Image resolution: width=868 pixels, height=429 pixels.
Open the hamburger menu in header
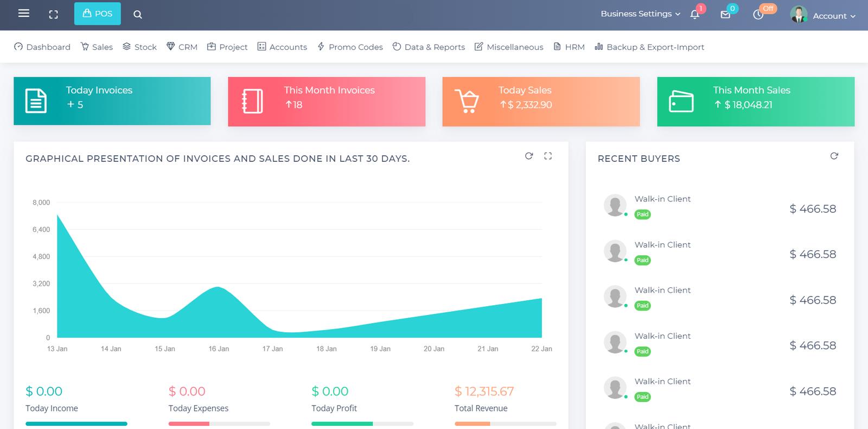24,14
